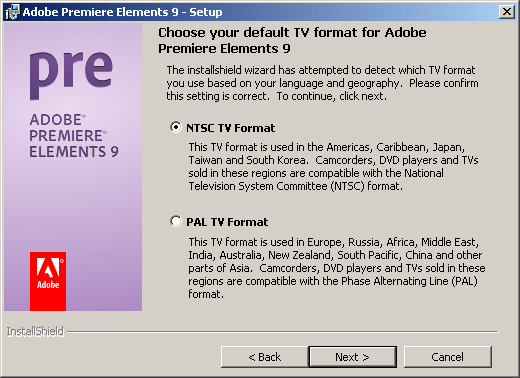This screenshot has height=378, width=520.
Task: Click the InstallShield label at the bottom left
Action: click(x=35, y=332)
